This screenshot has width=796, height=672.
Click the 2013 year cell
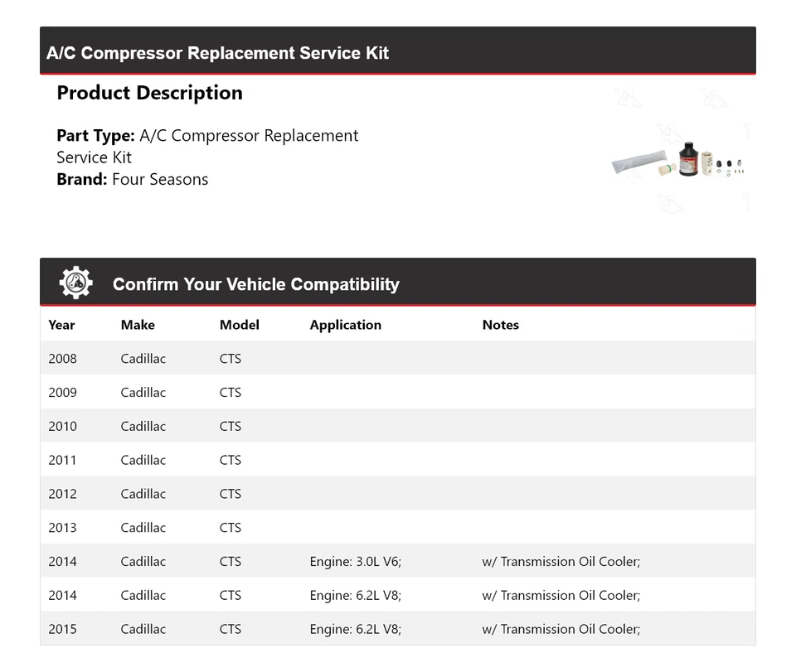[x=62, y=528]
